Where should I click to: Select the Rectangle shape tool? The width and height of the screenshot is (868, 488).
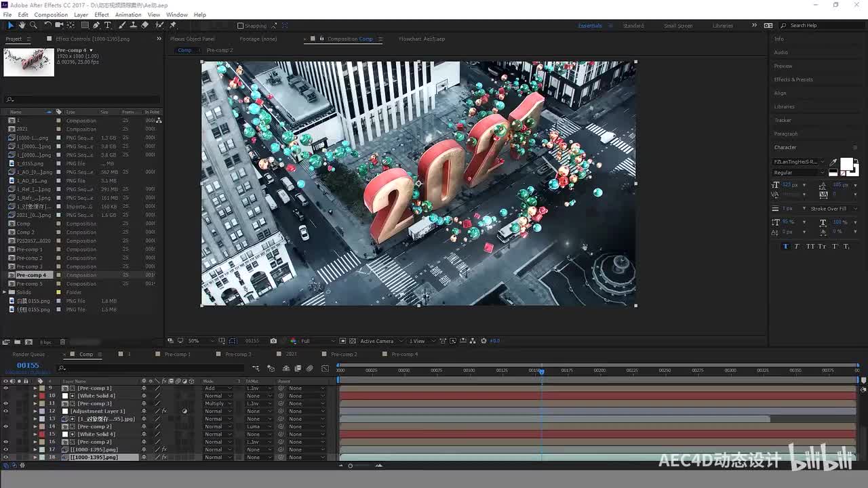coord(85,25)
